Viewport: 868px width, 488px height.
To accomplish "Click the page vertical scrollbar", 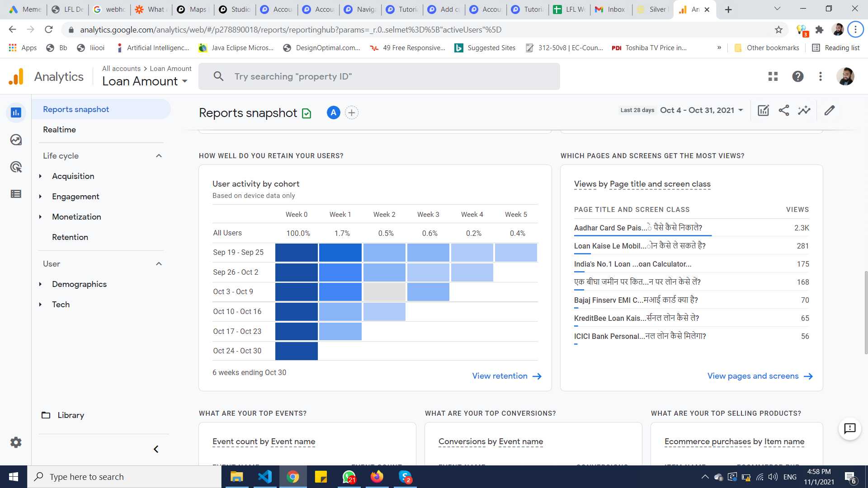I will (866, 312).
